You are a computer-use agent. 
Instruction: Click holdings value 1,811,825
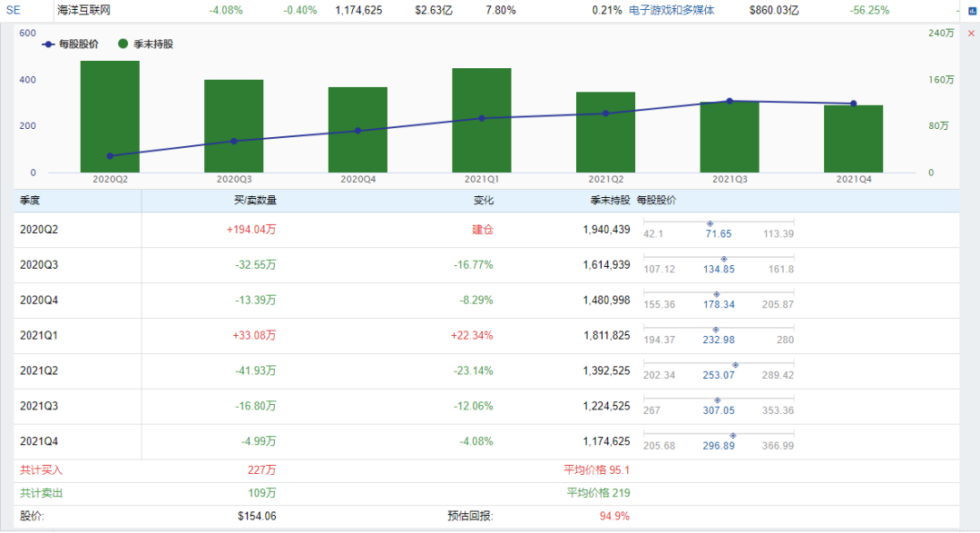coord(606,335)
